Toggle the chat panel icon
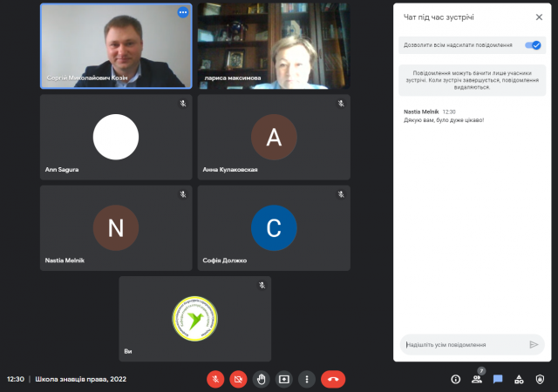This screenshot has width=558, height=392. coord(498,379)
